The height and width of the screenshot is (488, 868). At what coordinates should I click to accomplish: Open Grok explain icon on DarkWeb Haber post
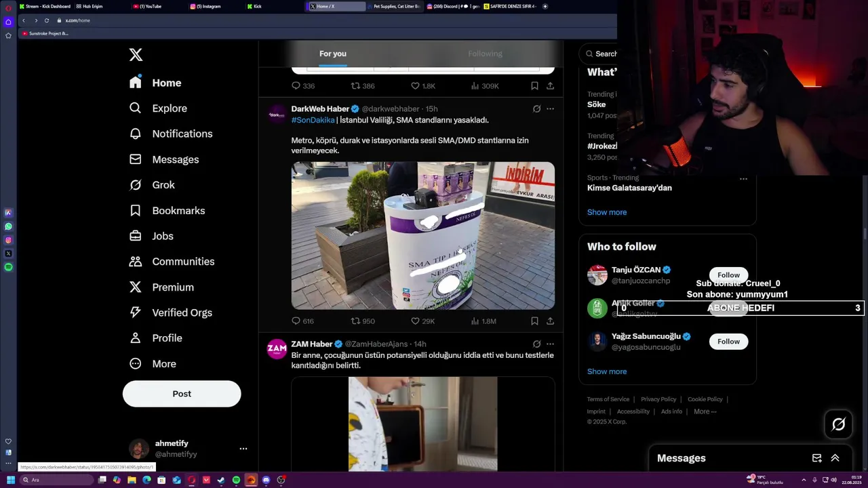tap(536, 108)
